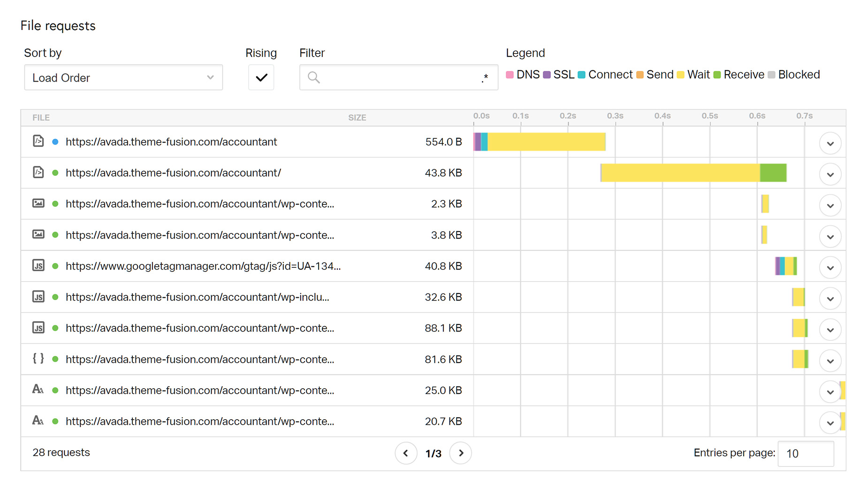Click the green status dot of the 81.6 KB row
This screenshot has width=868, height=490.
click(55, 359)
